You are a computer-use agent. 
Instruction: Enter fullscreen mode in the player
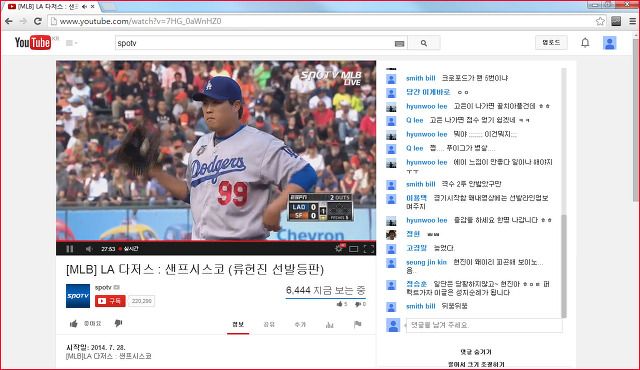tap(369, 248)
